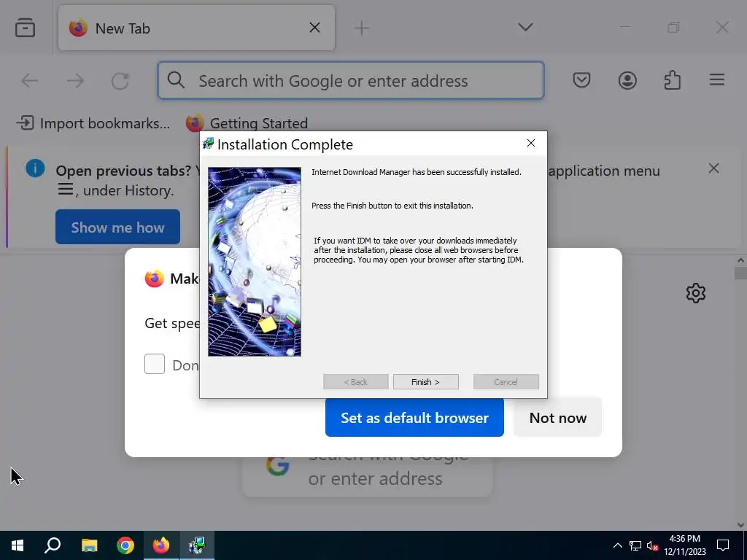The image size is (747, 560).
Task: Click the Firefox logo in default browser prompt
Action: [155, 278]
